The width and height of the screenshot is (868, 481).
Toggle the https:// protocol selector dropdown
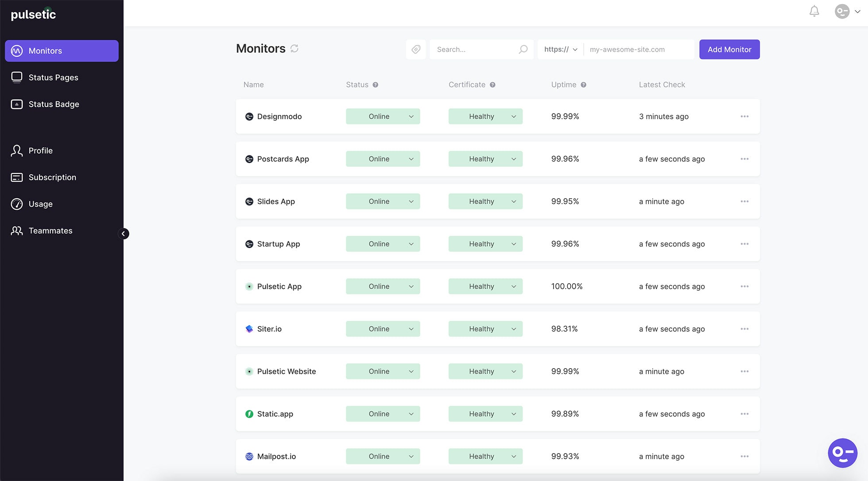[x=559, y=49]
